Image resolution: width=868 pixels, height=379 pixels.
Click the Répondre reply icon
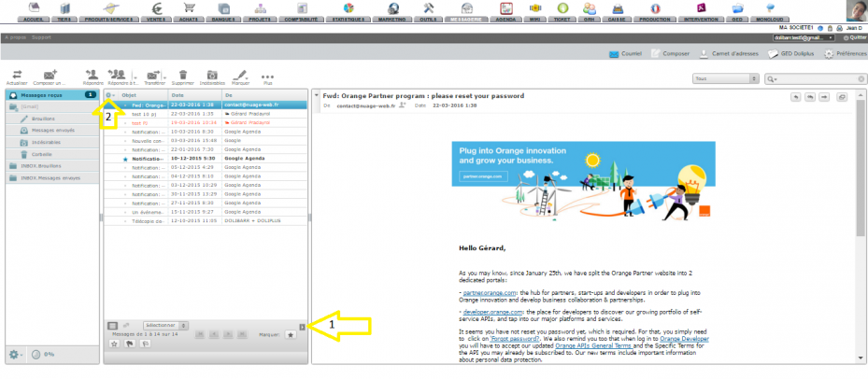click(x=93, y=77)
